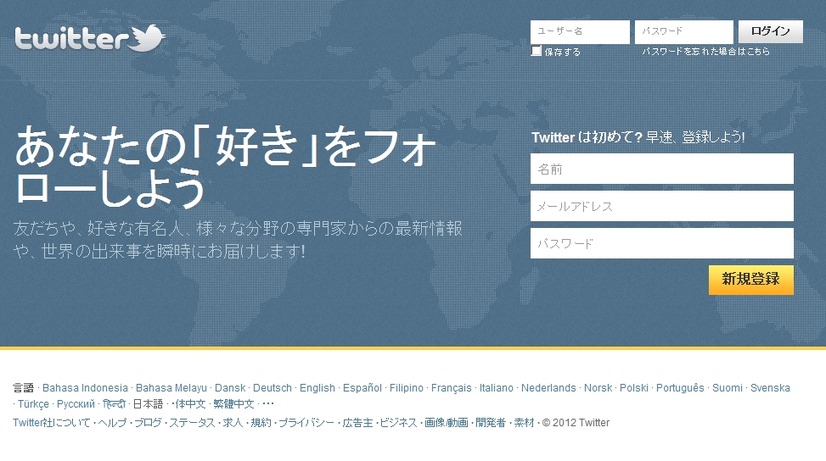The image size is (826, 461).
Task: Click the © 2012 Twitter text
Action: 576,423
